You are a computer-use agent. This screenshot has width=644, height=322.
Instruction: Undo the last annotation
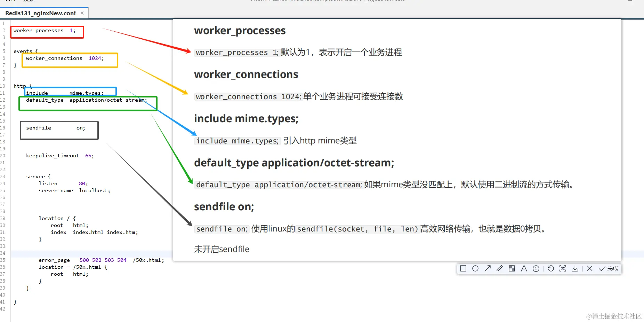point(551,268)
